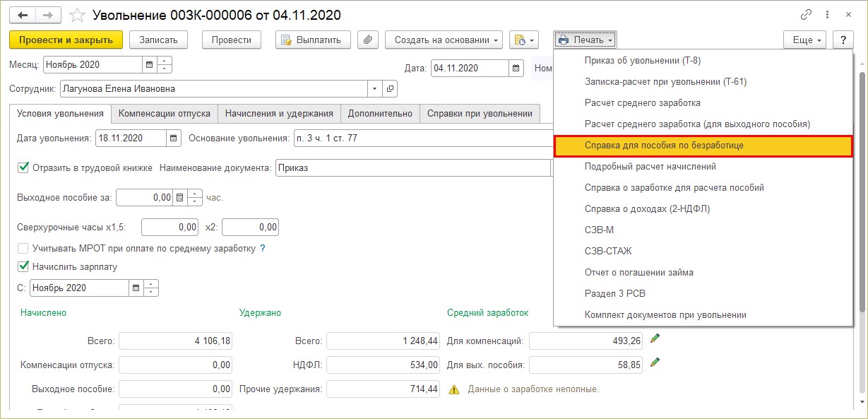This screenshot has width=868, height=419.
Task: Open calendar picker for Дата увольнения
Action: click(x=174, y=138)
